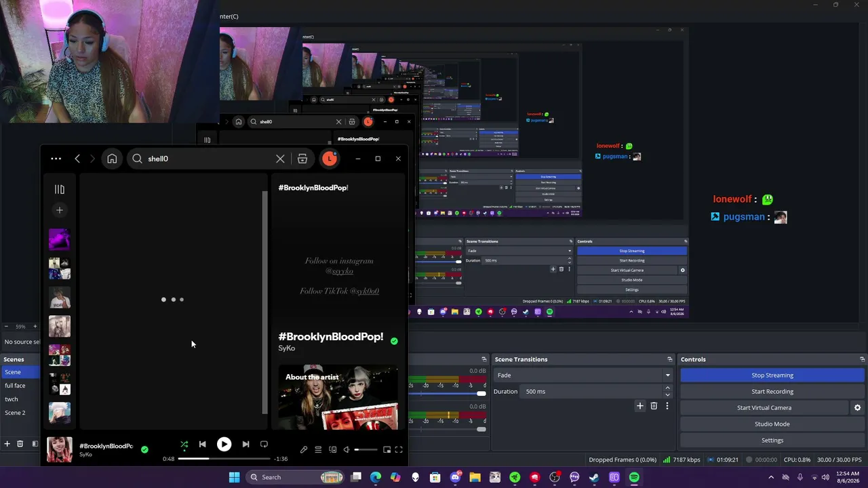Increase transition duration with up arrow
The image size is (868, 488).
tap(668, 388)
